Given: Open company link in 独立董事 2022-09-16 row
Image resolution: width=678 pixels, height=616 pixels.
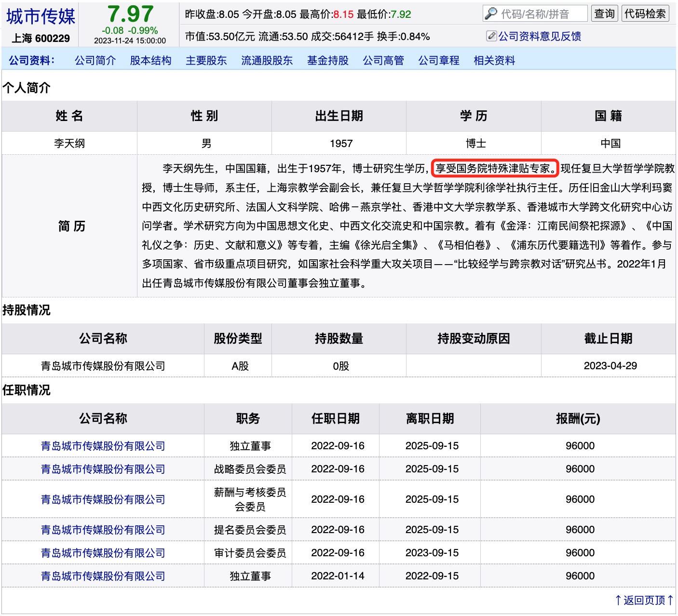Looking at the screenshot, I should pos(103,446).
